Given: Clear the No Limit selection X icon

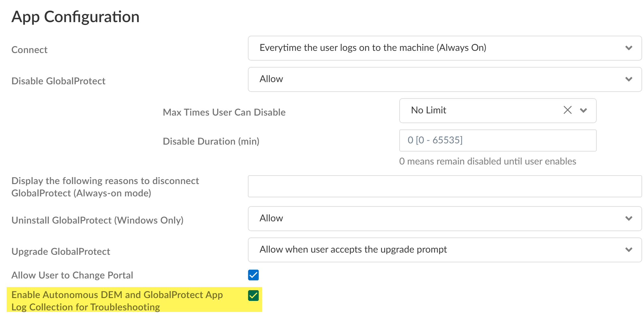Looking at the screenshot, I should pos(567,110).
